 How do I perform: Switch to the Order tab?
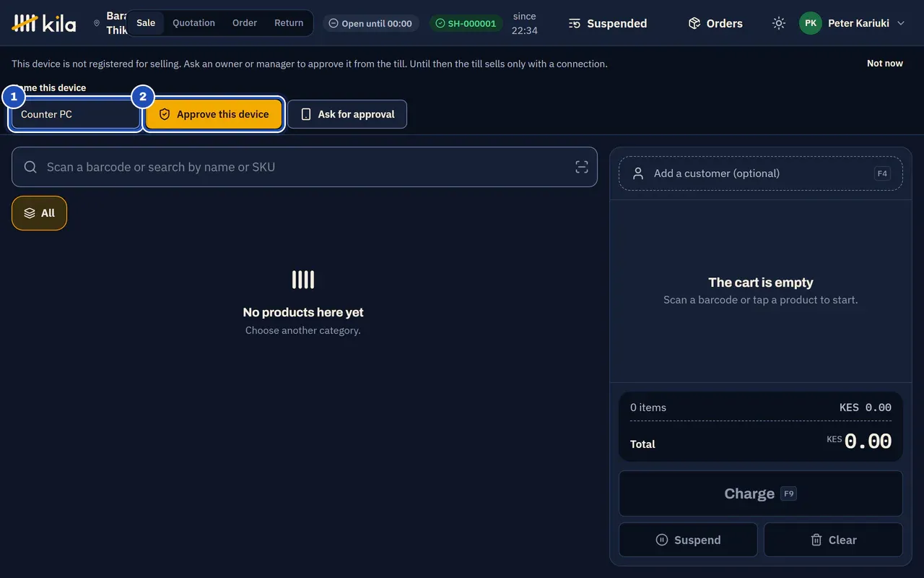245,23
